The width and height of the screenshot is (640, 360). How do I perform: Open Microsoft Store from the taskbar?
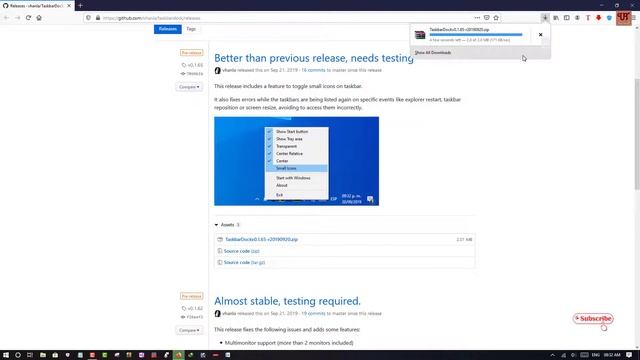click(55, 355)
